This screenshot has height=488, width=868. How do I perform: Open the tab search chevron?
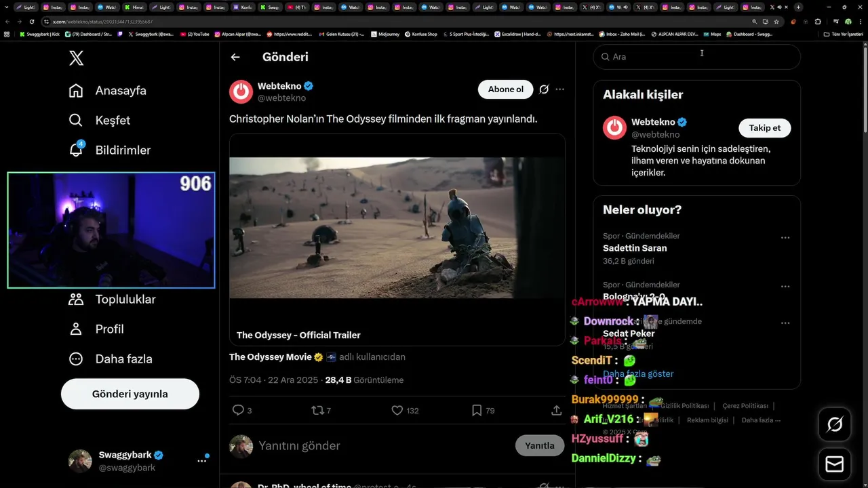[7, 7]
